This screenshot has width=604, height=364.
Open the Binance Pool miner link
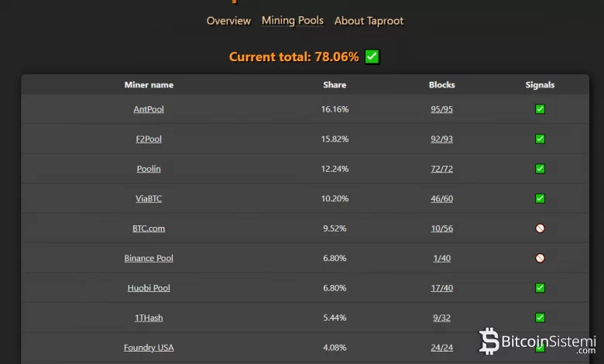pos(149,258)
